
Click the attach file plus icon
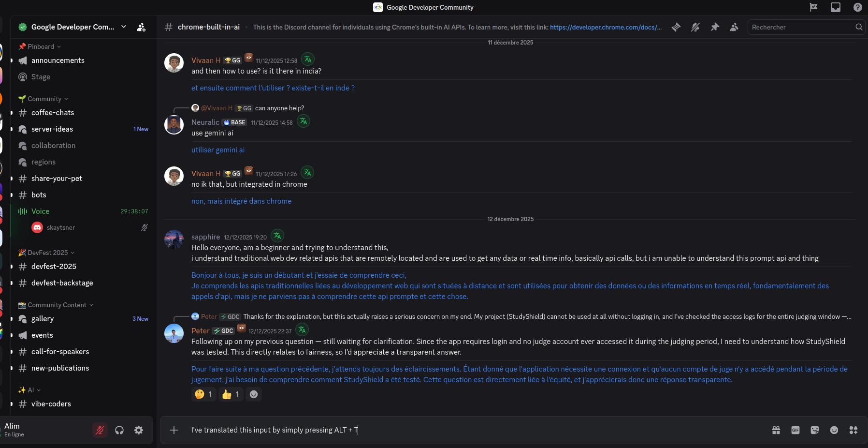tap(174, 430)
